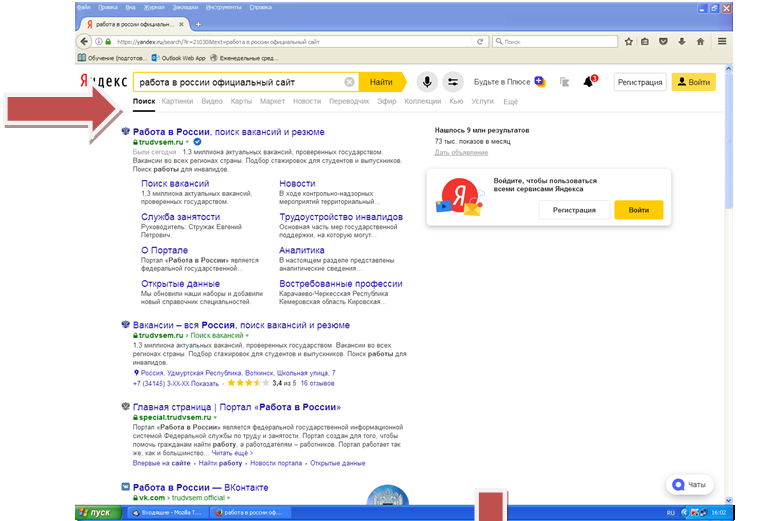Switch to the Видео search tab
This screenshot has width=771, height=521.
(212, 101)
